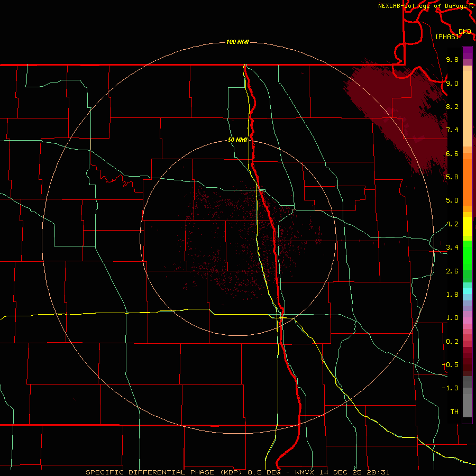Screen dimensions: 476x476
Task: Click the 3.4 value on the color scale
Action: tap(452, 247)
